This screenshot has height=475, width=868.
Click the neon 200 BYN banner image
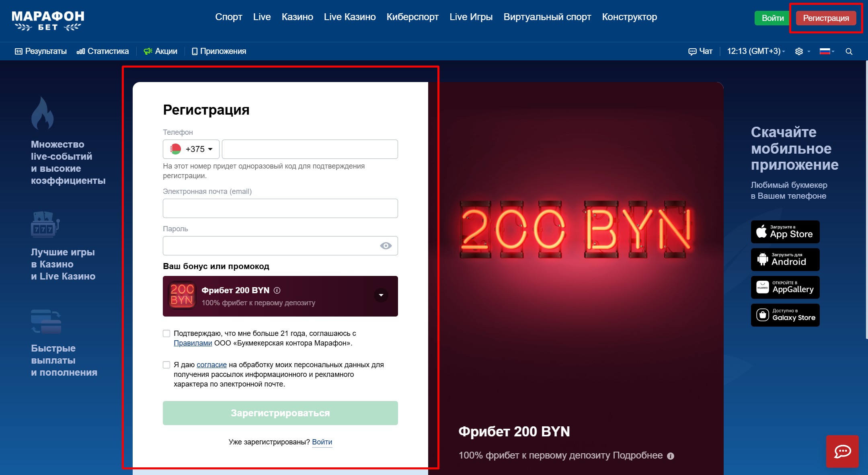click(576, 229)
